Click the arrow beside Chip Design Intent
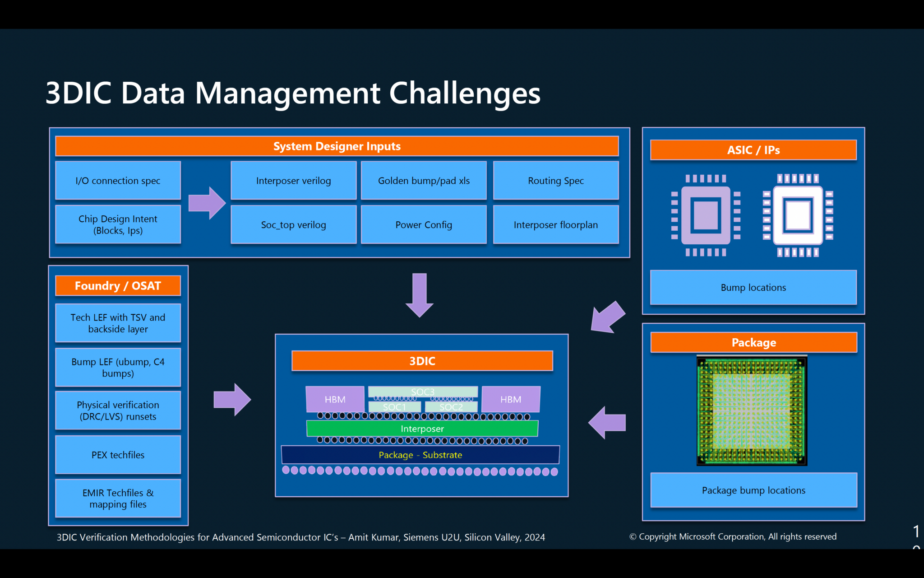924x578 pixels. 206,203
